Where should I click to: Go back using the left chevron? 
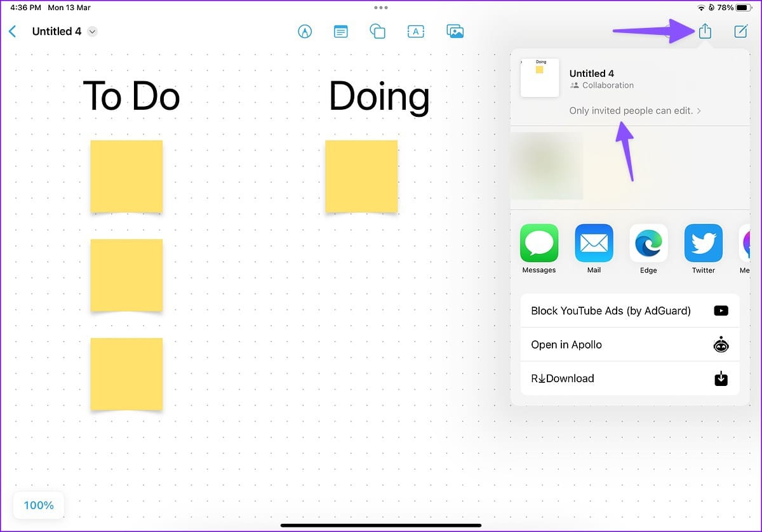click(12, 31)
